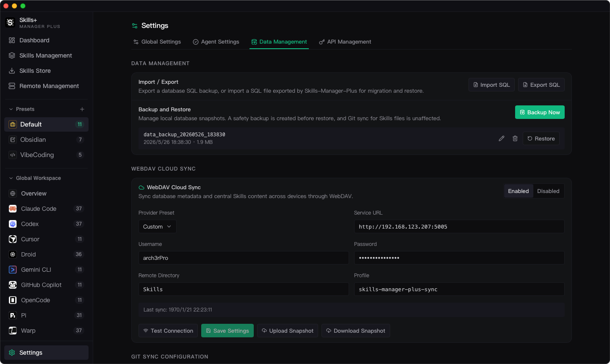Click the Pi agent icon
Screen dimensions: 610x364
tap(13, 315)
